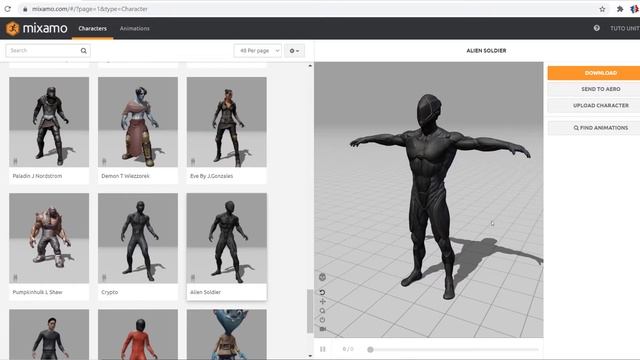
Task: Click the search magnifier icon
Action: [84, 51]
